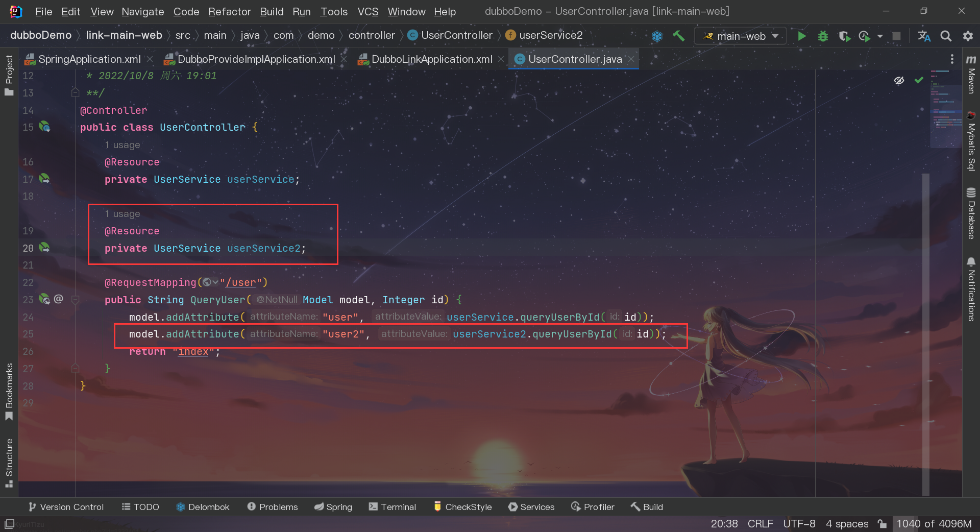Image resolution: width=980 pixels, height=532 pixels.
Task: Open the Database tool window
Action: coord(971,213)
